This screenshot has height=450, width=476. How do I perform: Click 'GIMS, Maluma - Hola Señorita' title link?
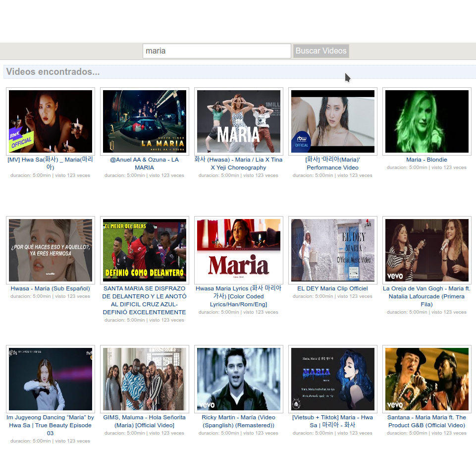[145, 421]
